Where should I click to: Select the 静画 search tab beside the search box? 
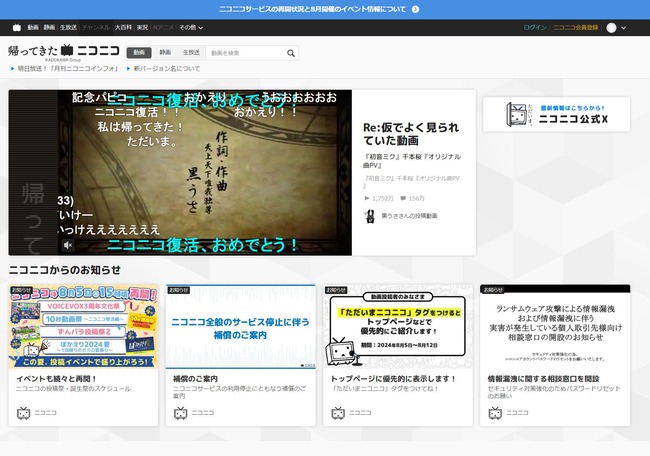pos(165,53)
